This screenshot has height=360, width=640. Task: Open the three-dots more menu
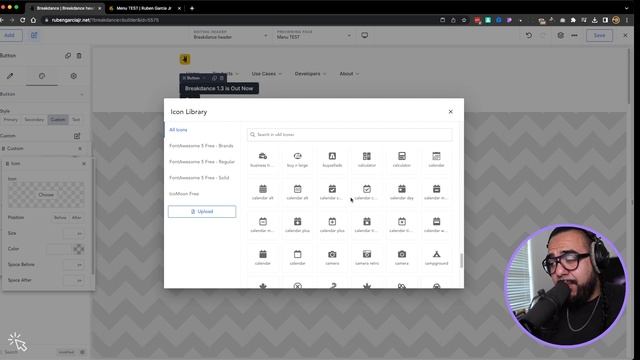click(x=574, y=36)
